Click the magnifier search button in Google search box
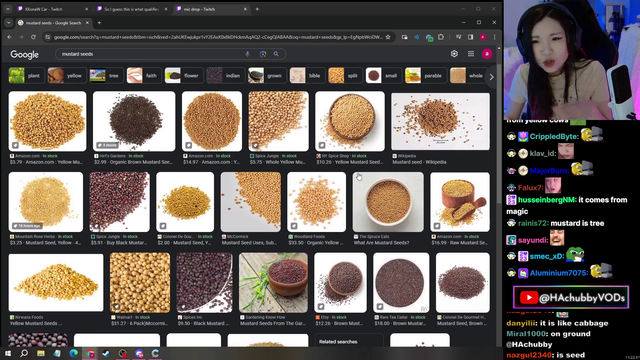The width and height of the screenshot is (640, 360). click(x=276, y=54)
